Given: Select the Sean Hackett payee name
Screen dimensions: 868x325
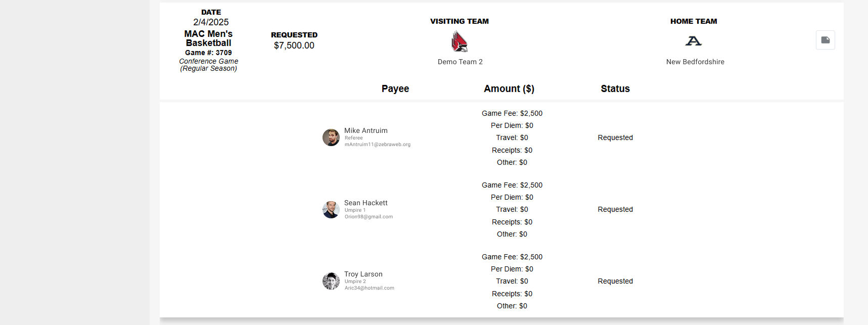Looking at the screenshot, I should (x=366, y=203).
